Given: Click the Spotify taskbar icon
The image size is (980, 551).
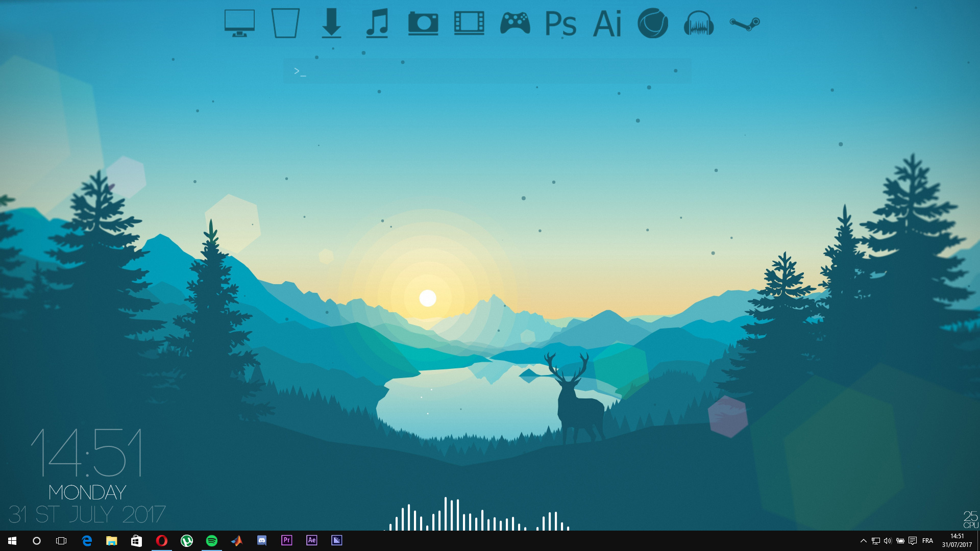Looking at the screenshot, I should click(211, 540).
